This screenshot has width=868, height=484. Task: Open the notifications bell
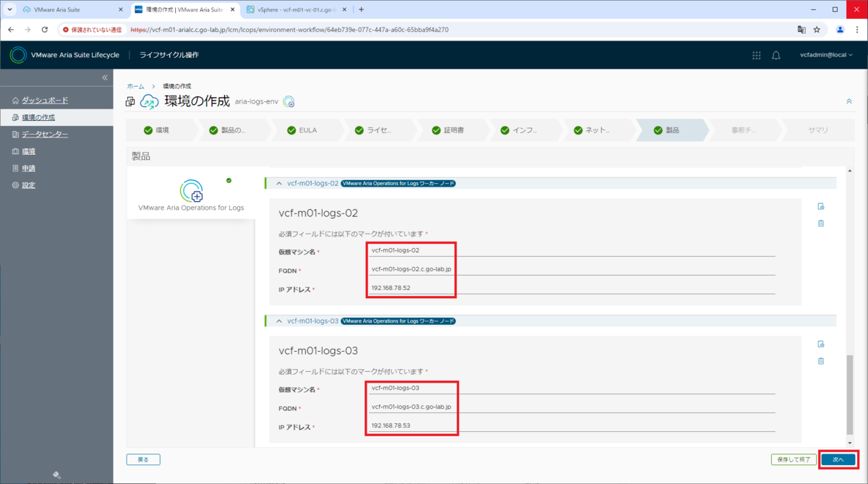click(x=776, y=55)
